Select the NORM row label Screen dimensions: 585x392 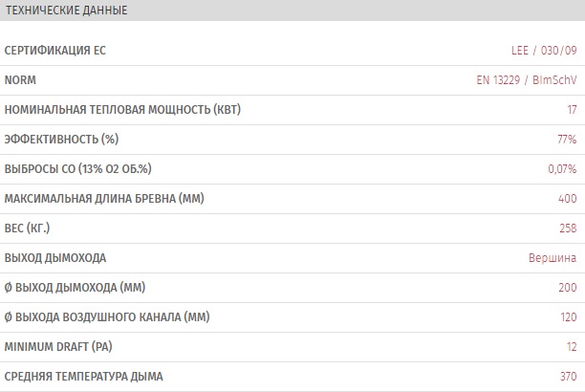coord(20,80)
